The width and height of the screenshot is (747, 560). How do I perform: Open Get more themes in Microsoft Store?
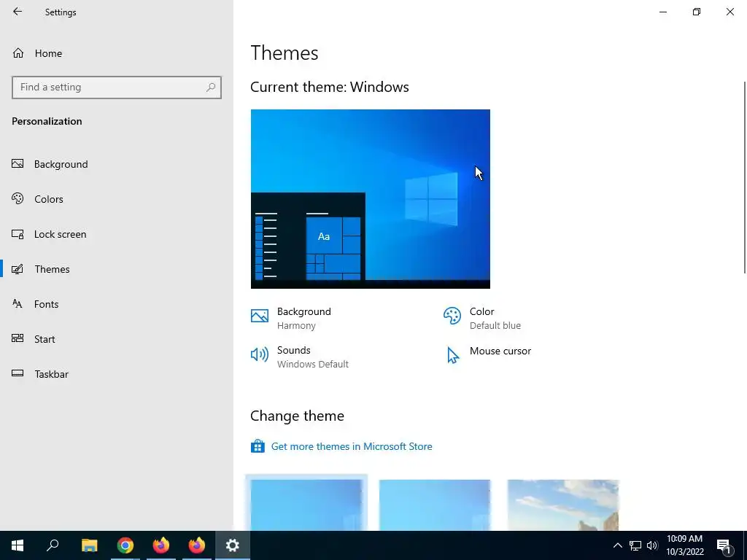352,447
